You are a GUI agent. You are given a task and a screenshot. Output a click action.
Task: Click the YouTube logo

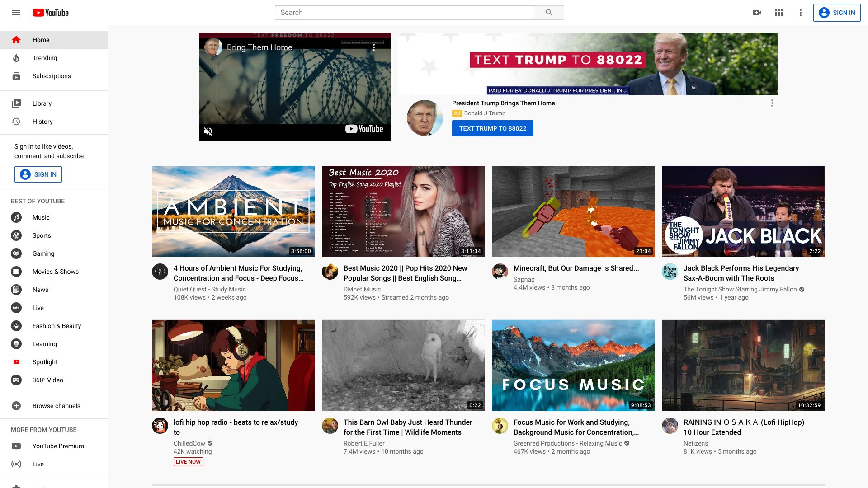click(51, 13)
